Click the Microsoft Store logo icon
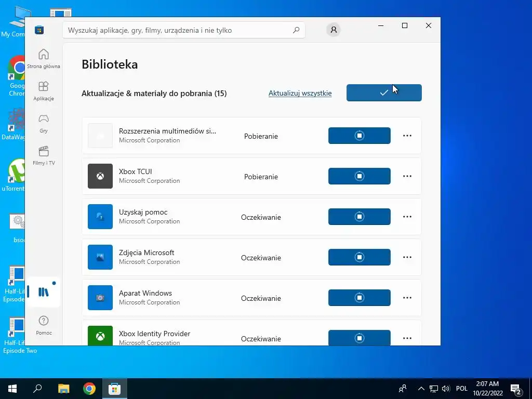This screenshot has height=399, width=532. (39, 30)
